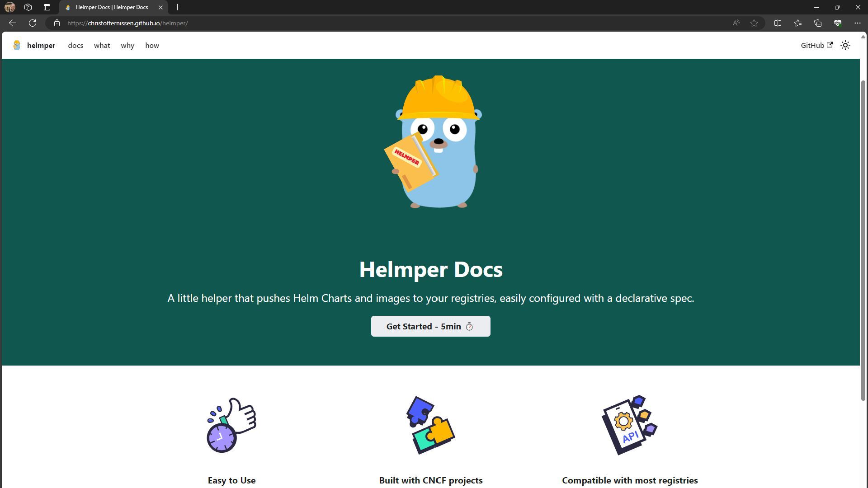Toggle the dark/light mode sun icon
This screenshot has width=868, height=488.
[x=845, y=45]
